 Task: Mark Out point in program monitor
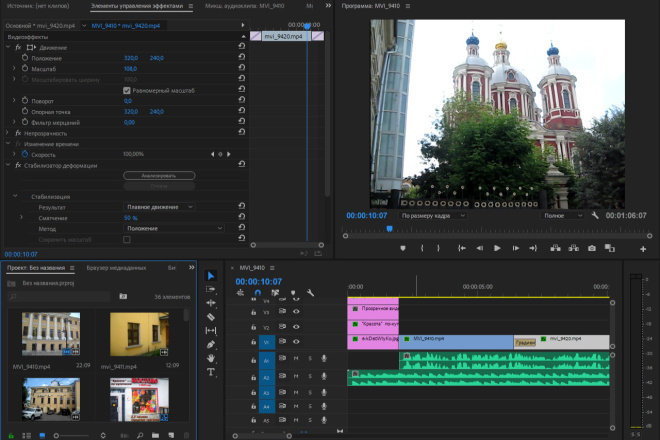439,248
